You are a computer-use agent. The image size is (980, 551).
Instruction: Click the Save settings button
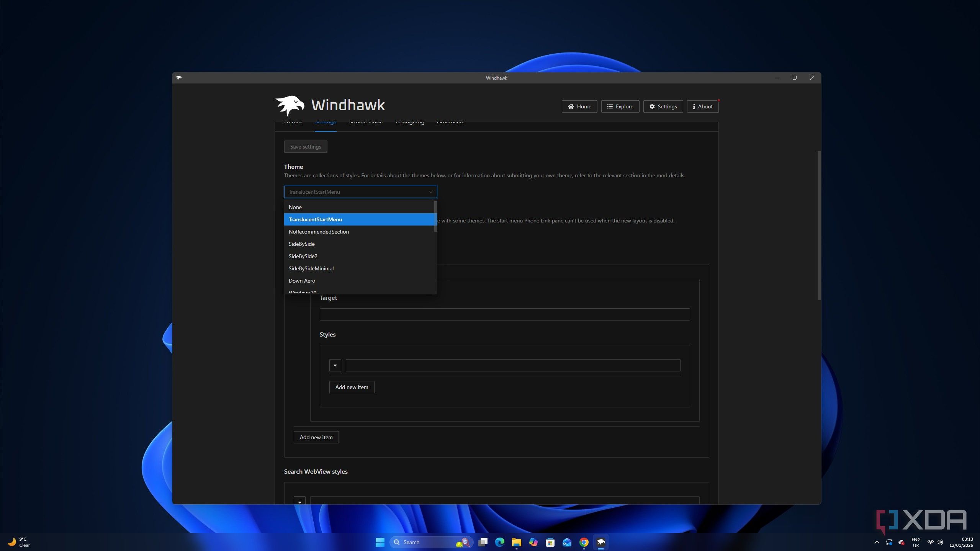click(x=306, y=147)
